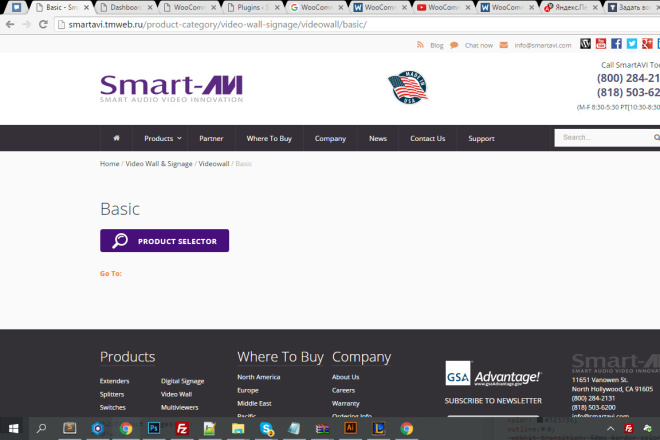This screenshot has height=440, width=660.
Task: Click the Video Wall & Signage breadcrumb
Action: pyautogui.click(x=159, y=163)
